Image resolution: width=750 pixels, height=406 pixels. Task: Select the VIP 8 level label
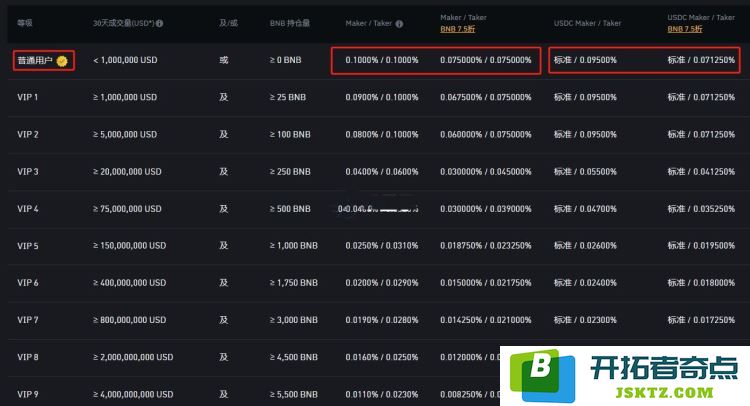pyautogui.click(x=28, y=357)
